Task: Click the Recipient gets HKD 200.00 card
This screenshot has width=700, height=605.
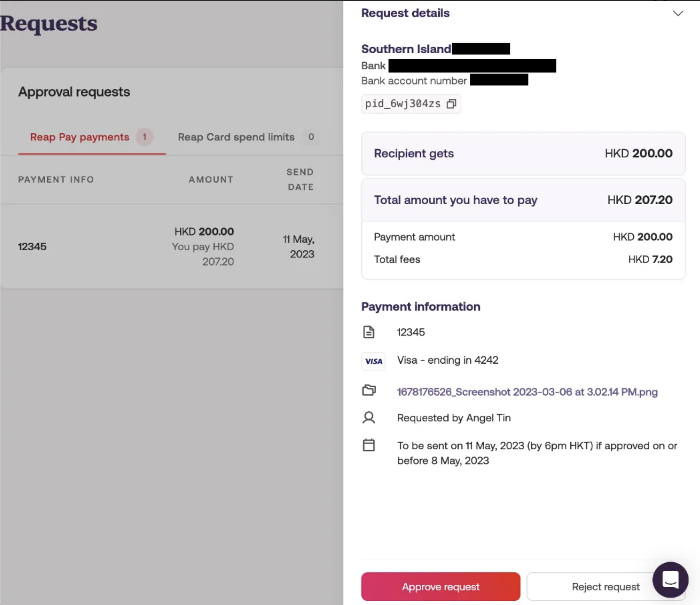Action: 523,154
